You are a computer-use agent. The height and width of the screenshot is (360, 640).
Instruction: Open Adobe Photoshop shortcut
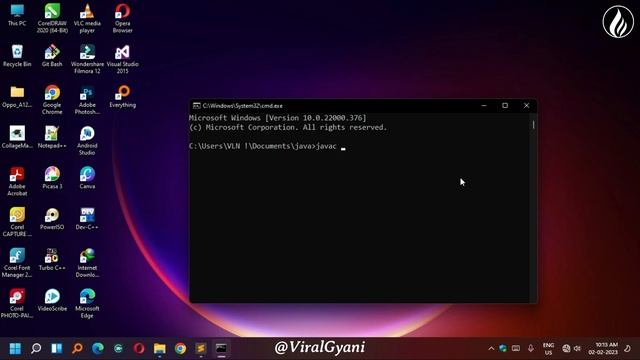coord(87,100)
